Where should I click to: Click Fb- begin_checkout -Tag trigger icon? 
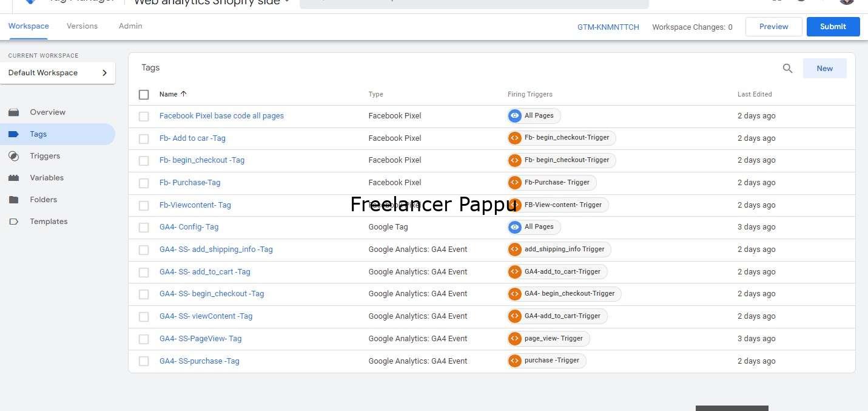click(515, 160)
